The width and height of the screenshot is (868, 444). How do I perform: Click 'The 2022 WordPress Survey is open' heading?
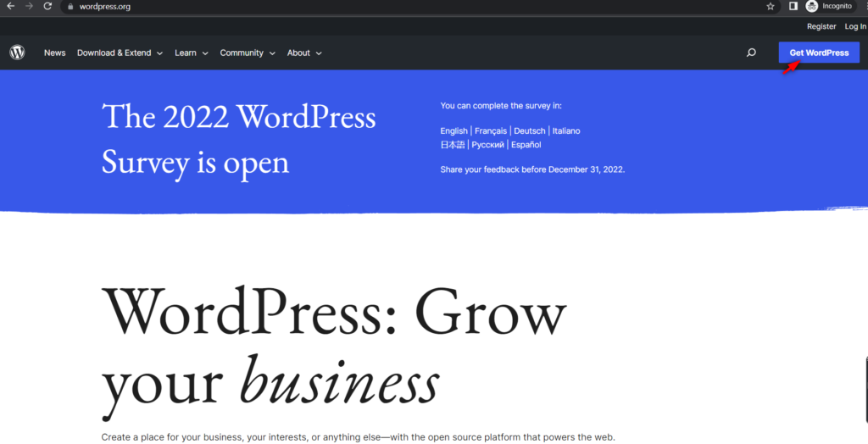click(239, 140)
